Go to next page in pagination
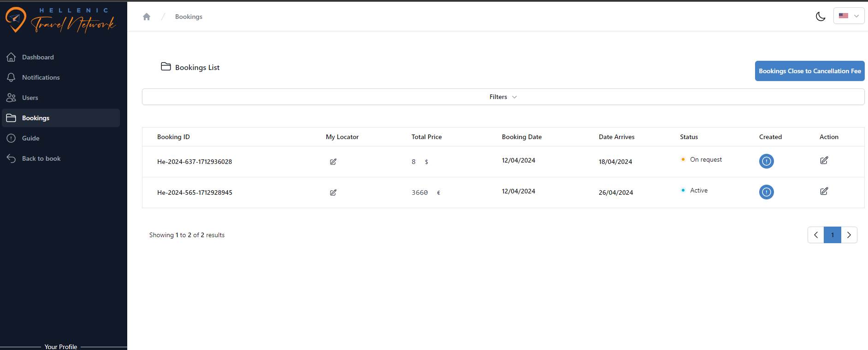This screenshot has height=350, width=868. (x=849, y=235)
